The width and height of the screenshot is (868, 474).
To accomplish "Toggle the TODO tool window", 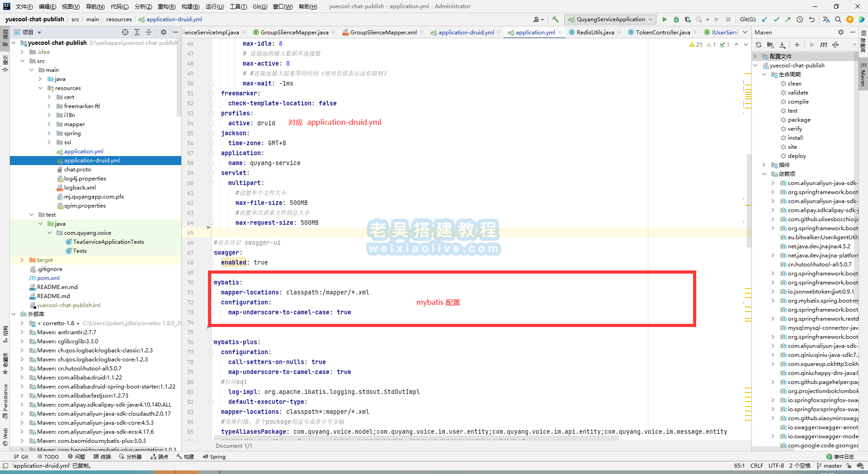I will [x=48, y=457].
